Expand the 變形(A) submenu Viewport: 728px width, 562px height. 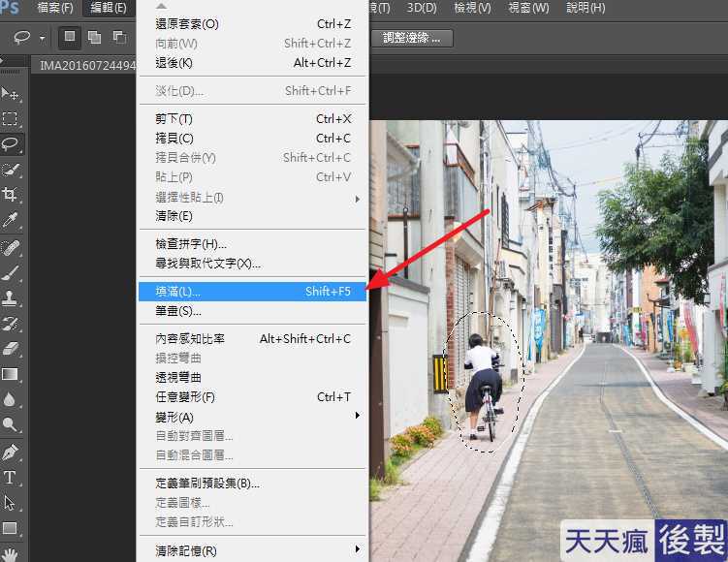pos(253,417)
